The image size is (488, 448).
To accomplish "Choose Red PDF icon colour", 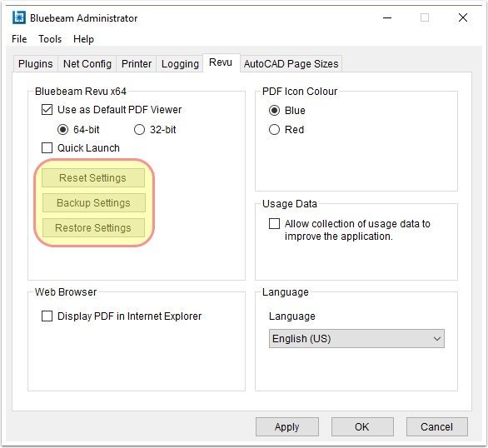I will pos(274,129).
